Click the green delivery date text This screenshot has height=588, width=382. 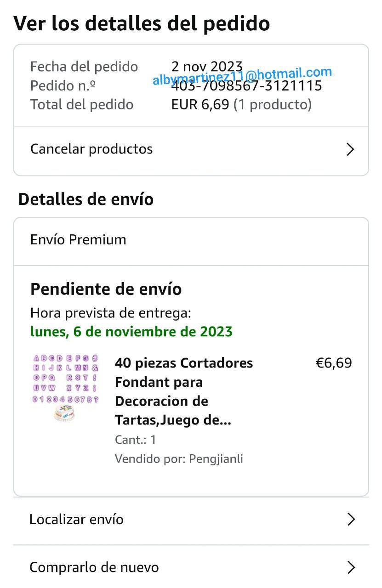pos(131,331)
